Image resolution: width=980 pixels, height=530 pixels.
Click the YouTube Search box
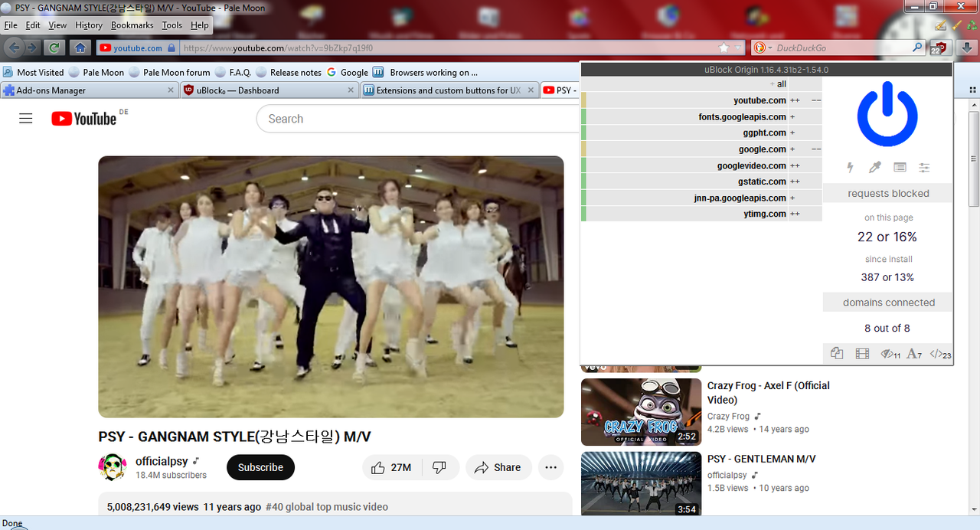click(417, 119)
